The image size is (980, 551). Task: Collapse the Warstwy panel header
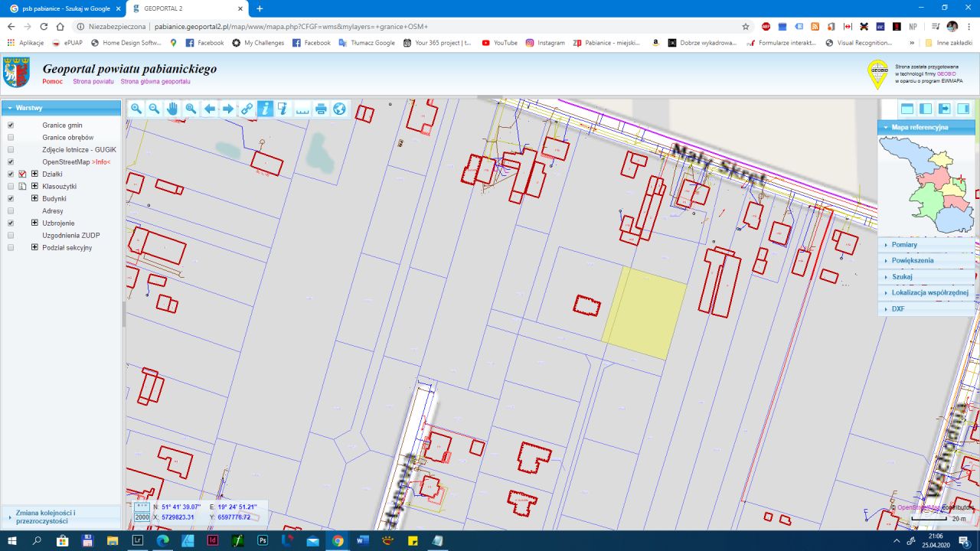coord(60,108)
